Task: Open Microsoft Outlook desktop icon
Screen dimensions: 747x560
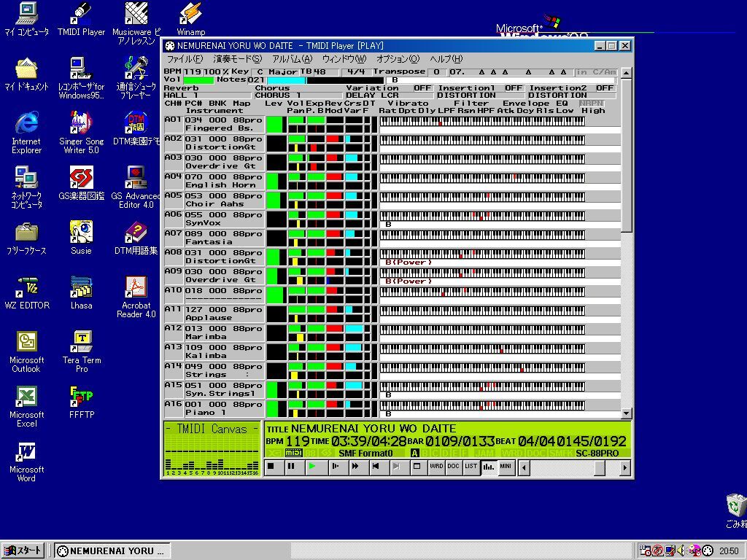Action: (x=27, y=351)
